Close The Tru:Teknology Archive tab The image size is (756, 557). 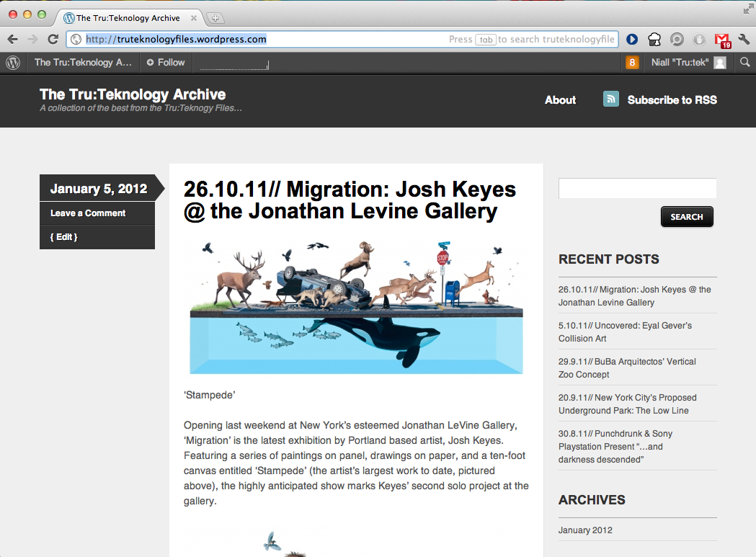click(x=193, y=18)
